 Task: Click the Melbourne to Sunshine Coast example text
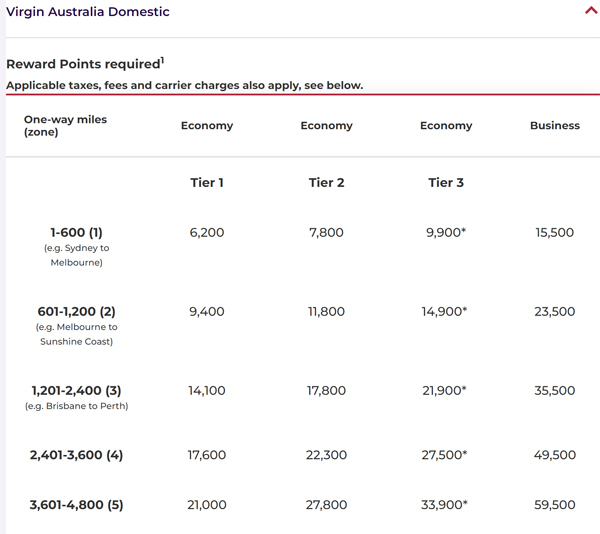point(77,334)
